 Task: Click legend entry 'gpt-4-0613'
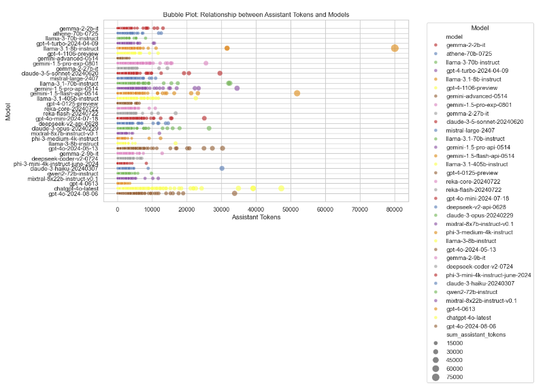click(461, 309)
